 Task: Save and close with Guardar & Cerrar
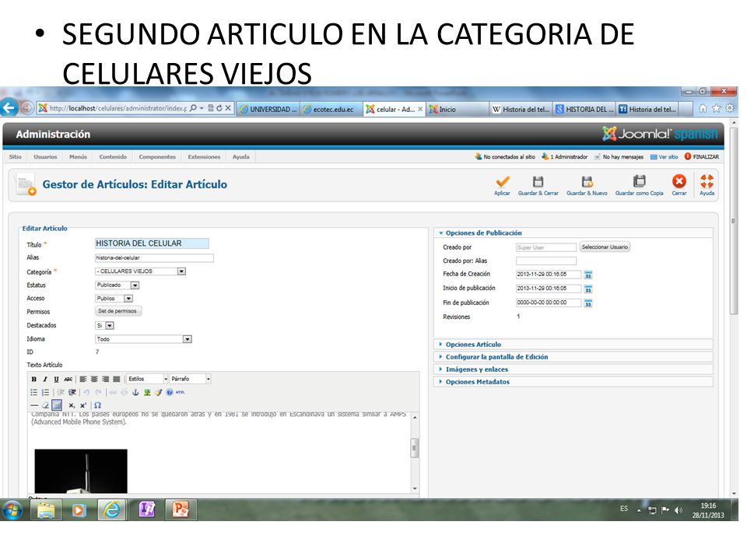click(538, 185)
